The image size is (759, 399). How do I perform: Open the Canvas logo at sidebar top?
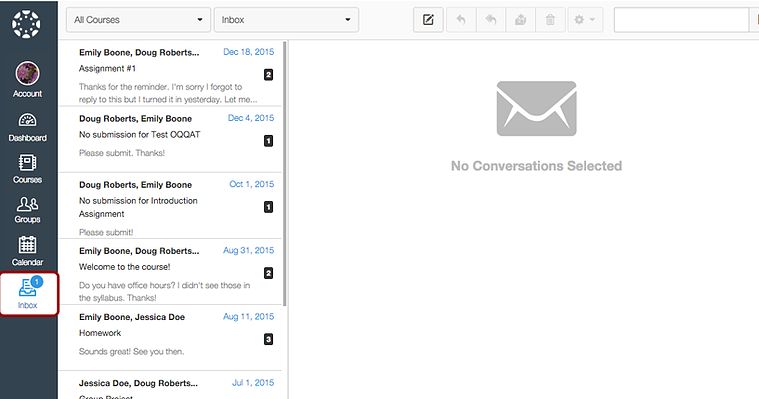click(26, 24)
